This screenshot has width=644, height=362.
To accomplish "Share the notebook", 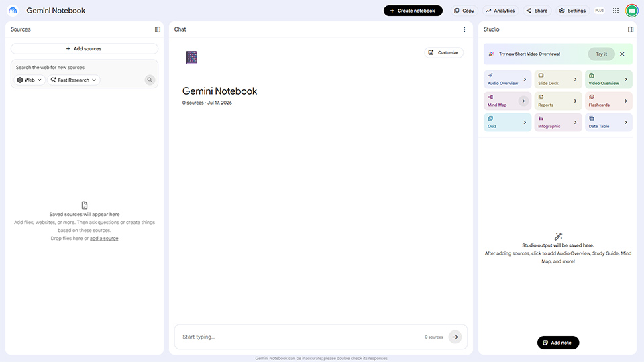I will point(537,11).
